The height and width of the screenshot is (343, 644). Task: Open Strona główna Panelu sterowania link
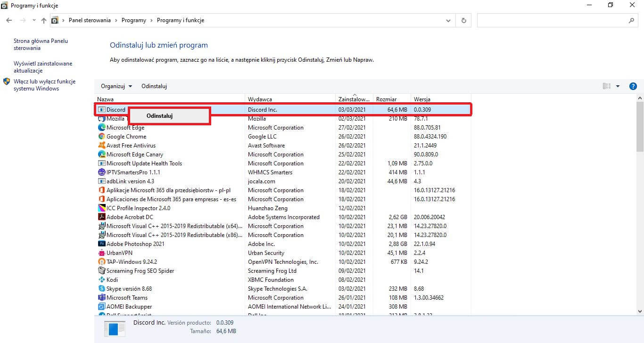point(41,45)
